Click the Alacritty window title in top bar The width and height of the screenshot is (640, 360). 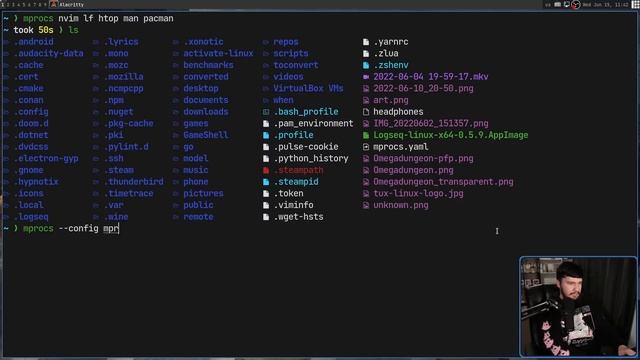coord(72,4)
